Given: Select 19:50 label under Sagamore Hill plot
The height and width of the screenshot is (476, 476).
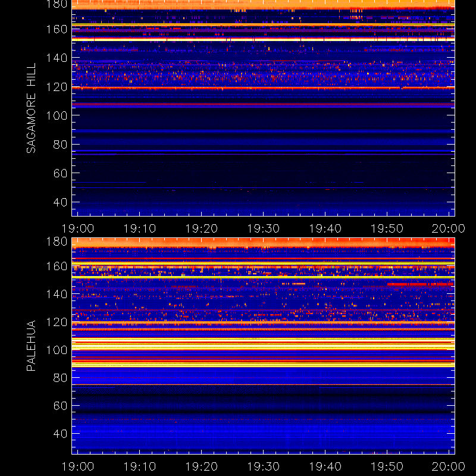Looking at the screenshot, I should pyautogui.click(x=387, y=228).
